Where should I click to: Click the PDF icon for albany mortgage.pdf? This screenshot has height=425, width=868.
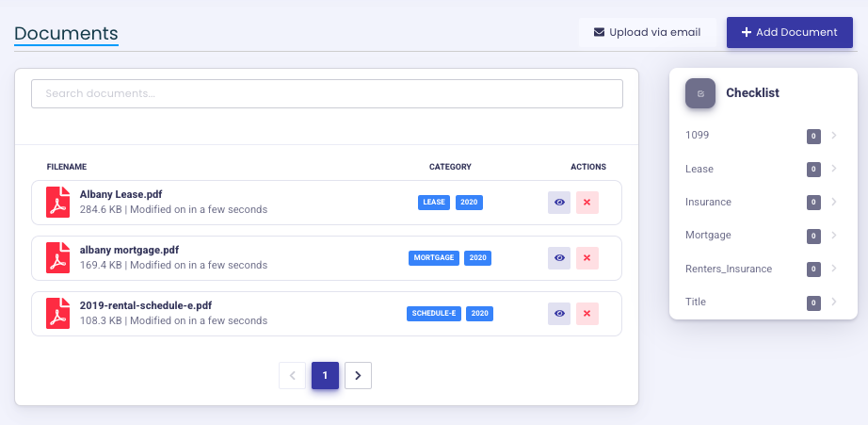(58, 257)
